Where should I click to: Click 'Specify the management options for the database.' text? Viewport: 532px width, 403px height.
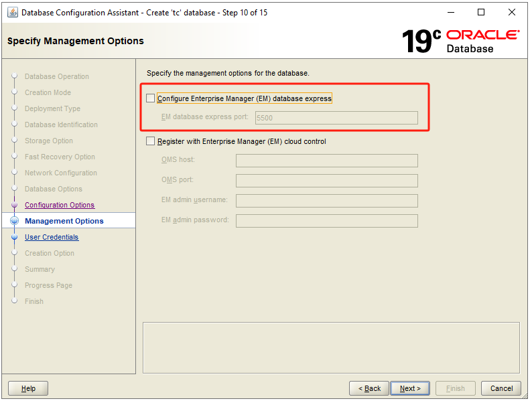tap(228, 73)
